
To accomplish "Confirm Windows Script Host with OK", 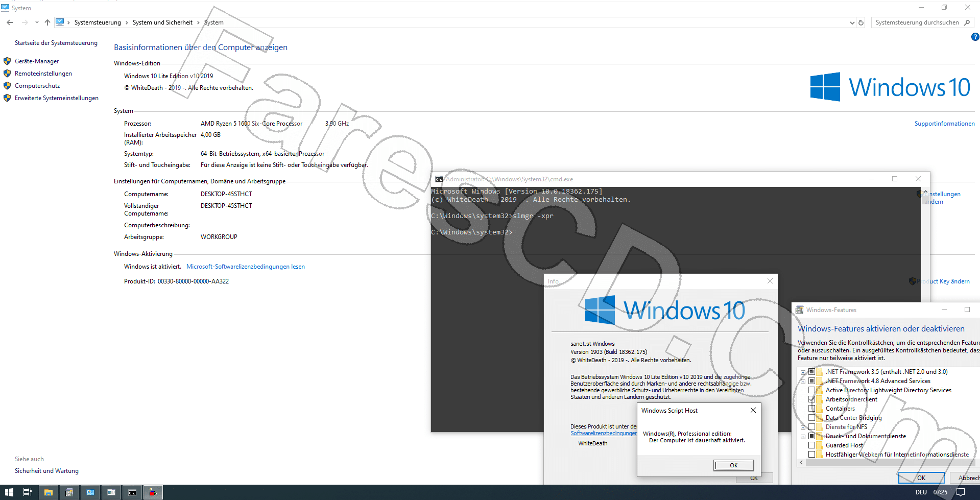I will tap(733, 465).
